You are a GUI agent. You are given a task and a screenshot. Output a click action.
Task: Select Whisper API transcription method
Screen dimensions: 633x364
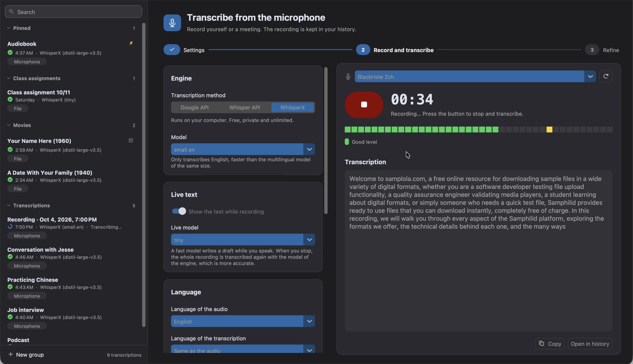pyautogui.click(x=245, y=107)
